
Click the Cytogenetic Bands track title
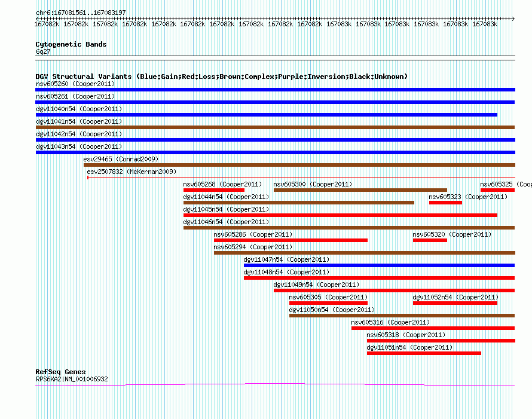click(71, 44)
